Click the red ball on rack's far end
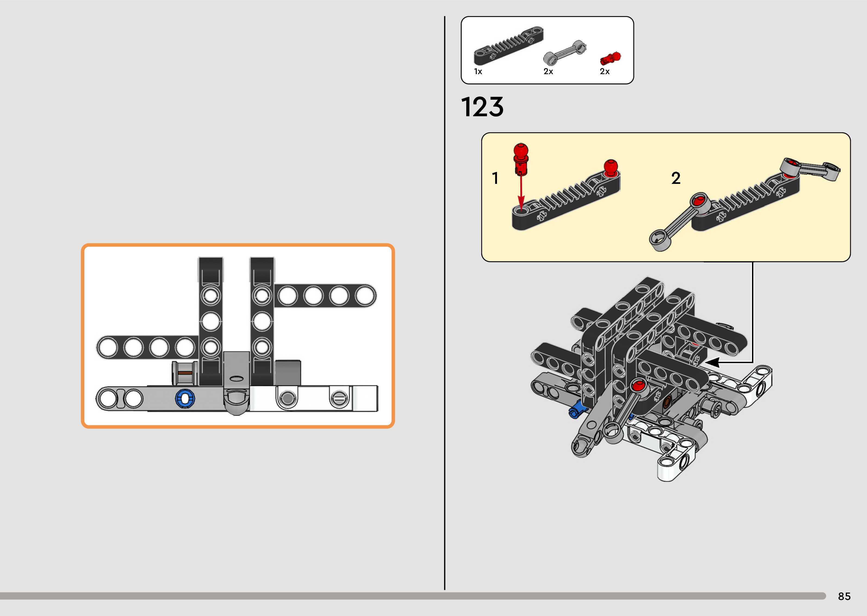 pyautogui.click(x=611, y=168)
